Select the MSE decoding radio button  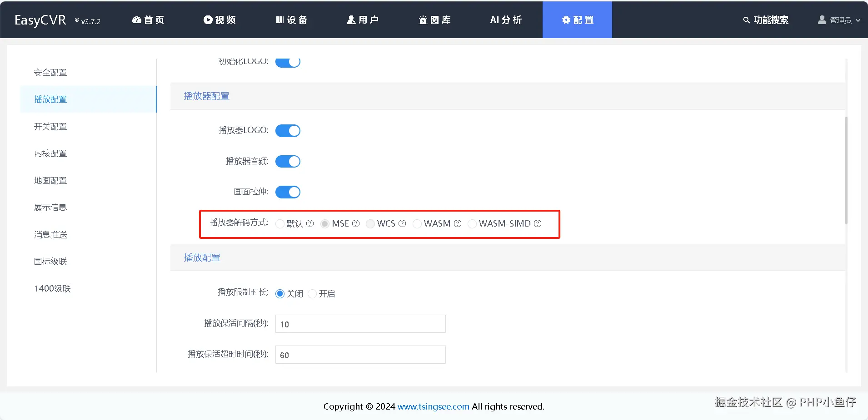coord(324,224)
